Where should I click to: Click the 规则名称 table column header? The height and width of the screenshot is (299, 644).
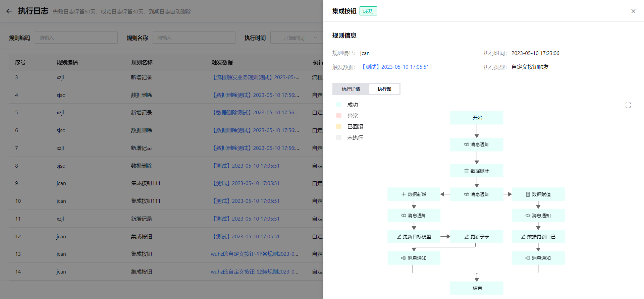[142, 62]
